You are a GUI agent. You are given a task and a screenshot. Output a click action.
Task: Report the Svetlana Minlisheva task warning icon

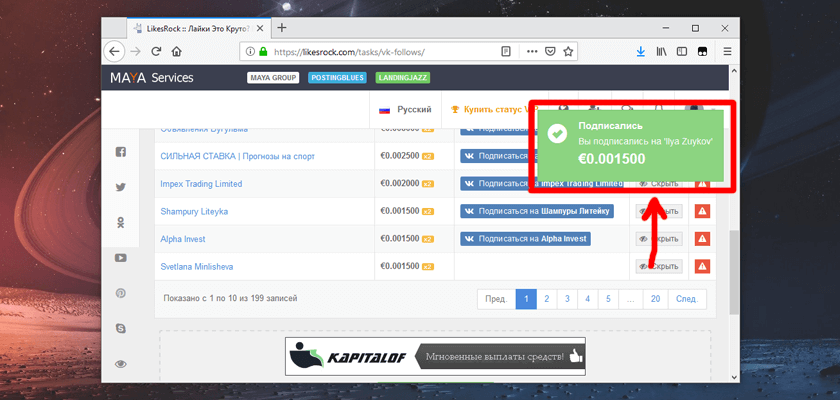pyautogui.click(x=702, y=266)
